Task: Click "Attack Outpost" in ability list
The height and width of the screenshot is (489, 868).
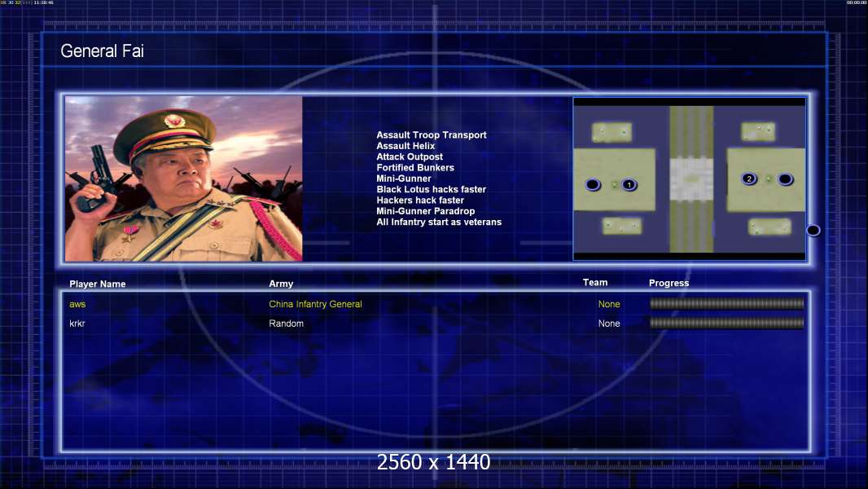Action: click(x=409, y=156)
